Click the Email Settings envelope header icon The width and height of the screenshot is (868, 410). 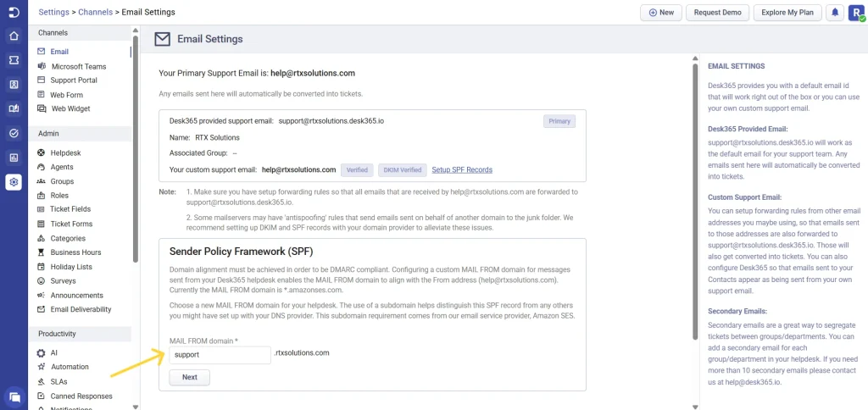(x=162, y=39)
